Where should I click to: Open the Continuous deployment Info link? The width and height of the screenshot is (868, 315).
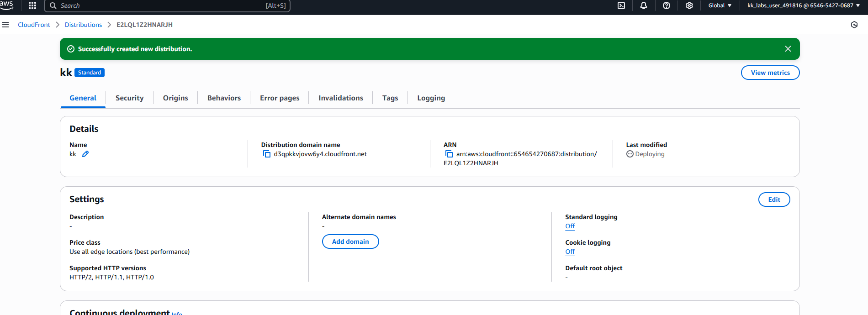point(177,313)
